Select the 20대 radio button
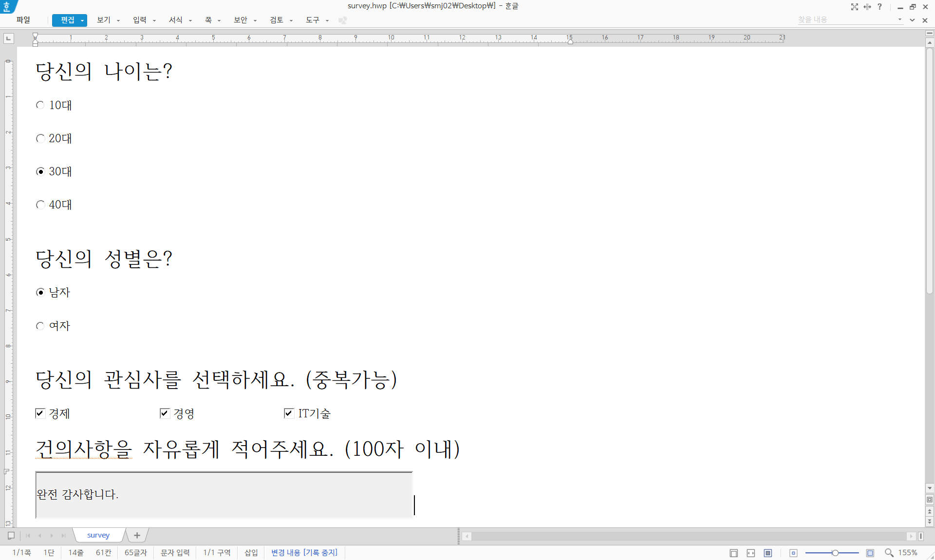The height and width of the screenshot is (560, 935). coord(40,139)
